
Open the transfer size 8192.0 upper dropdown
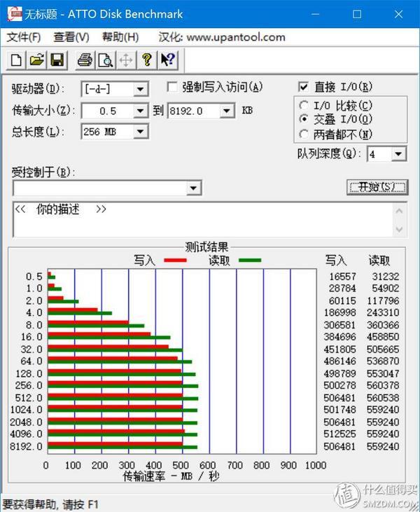(226, 111)
